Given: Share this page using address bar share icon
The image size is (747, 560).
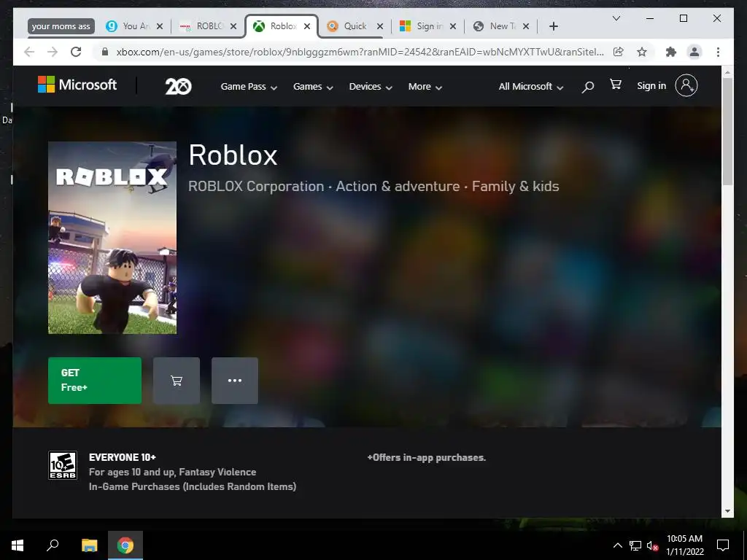Looking at the screenshot, I should 619,52.
